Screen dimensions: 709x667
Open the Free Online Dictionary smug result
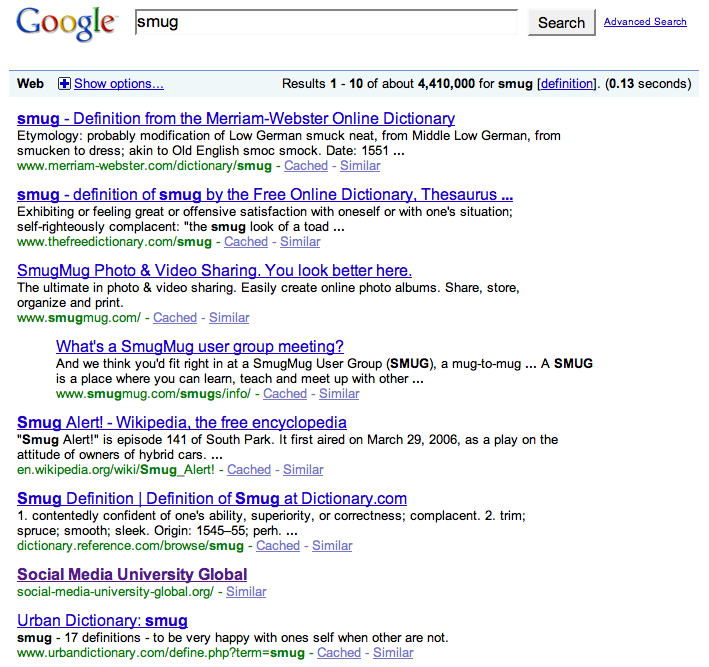point(265,195)
